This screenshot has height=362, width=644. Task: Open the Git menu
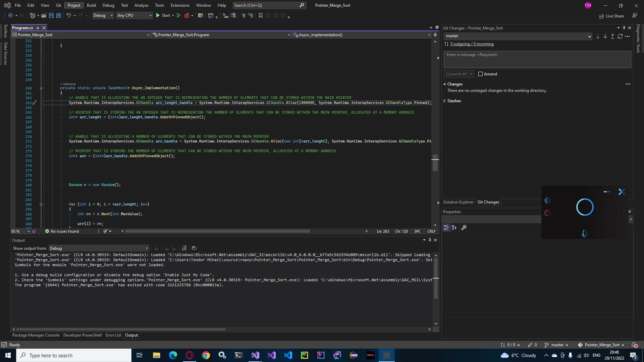58,5
